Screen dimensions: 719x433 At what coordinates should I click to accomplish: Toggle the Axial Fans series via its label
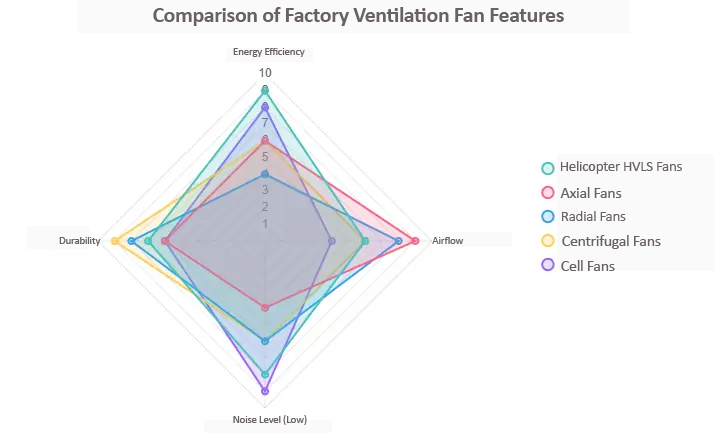click(590, 192)
